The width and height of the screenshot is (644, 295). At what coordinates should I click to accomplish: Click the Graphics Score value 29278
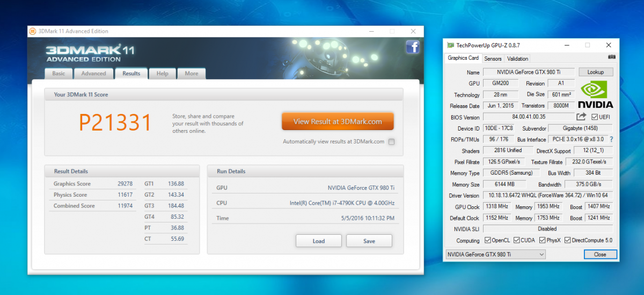tap(125, 184)
